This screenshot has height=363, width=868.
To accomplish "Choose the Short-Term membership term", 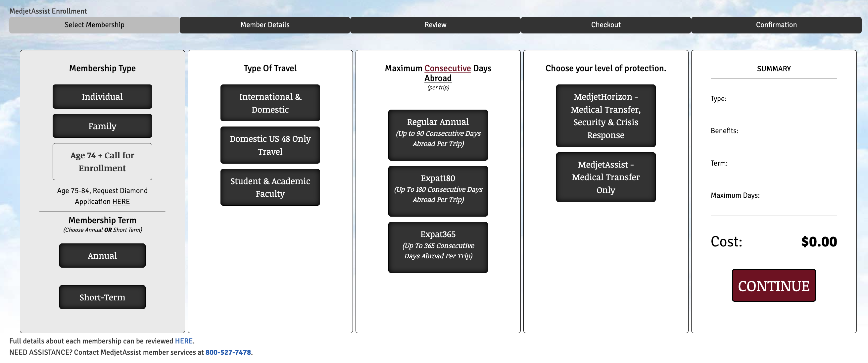I will 102,297.
